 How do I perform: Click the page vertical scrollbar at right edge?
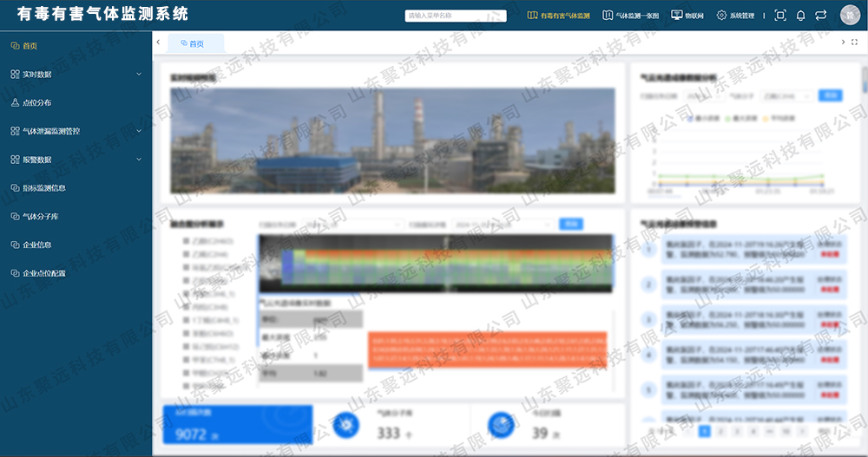865,81
